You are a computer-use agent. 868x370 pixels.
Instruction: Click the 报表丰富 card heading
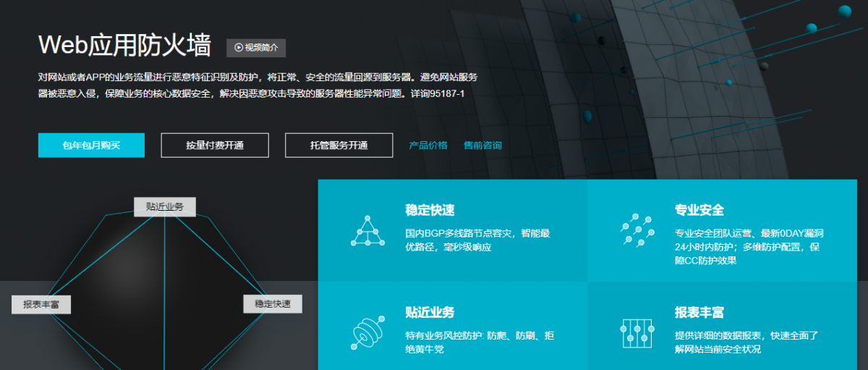699,313
